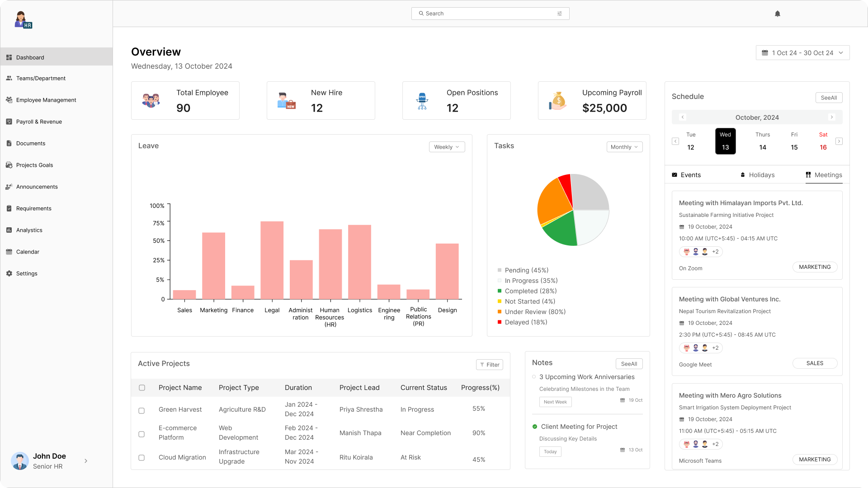
Task: Click the SALES meeting tag
Action: [815, 363]
